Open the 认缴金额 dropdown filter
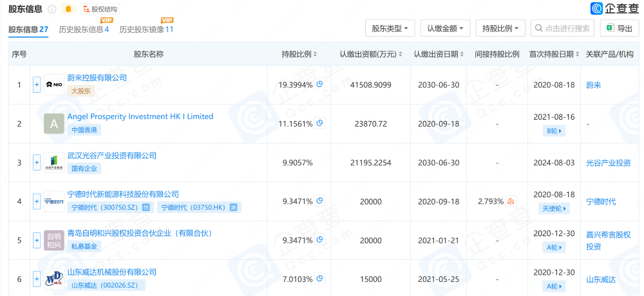644x296 pixels. (445, 28)
